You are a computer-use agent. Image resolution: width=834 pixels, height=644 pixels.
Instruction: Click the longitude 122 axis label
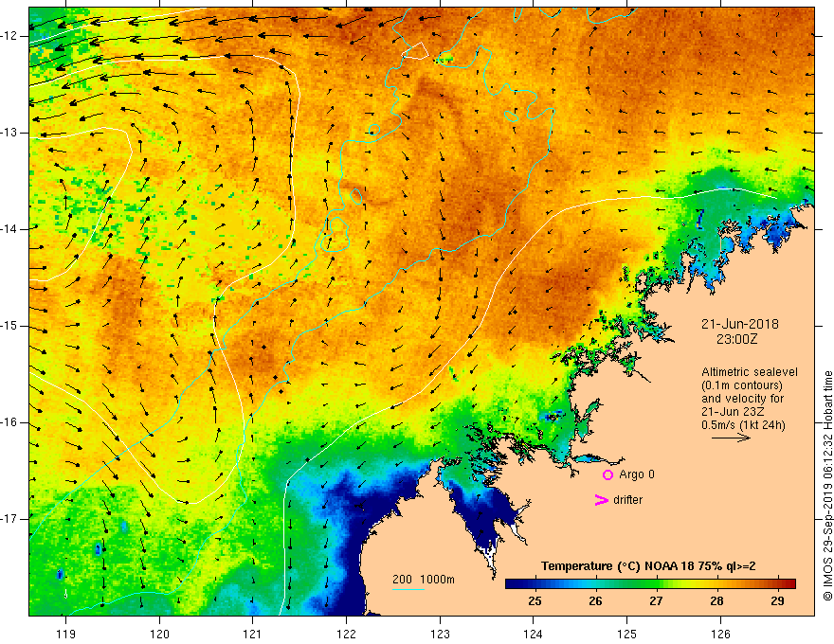point(346,634)
